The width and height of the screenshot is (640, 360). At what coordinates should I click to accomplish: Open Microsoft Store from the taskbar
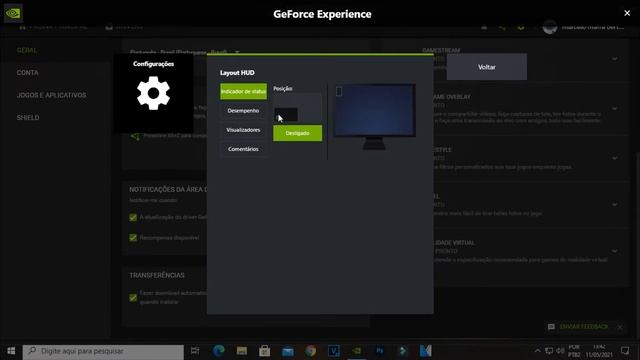(264, 351)
